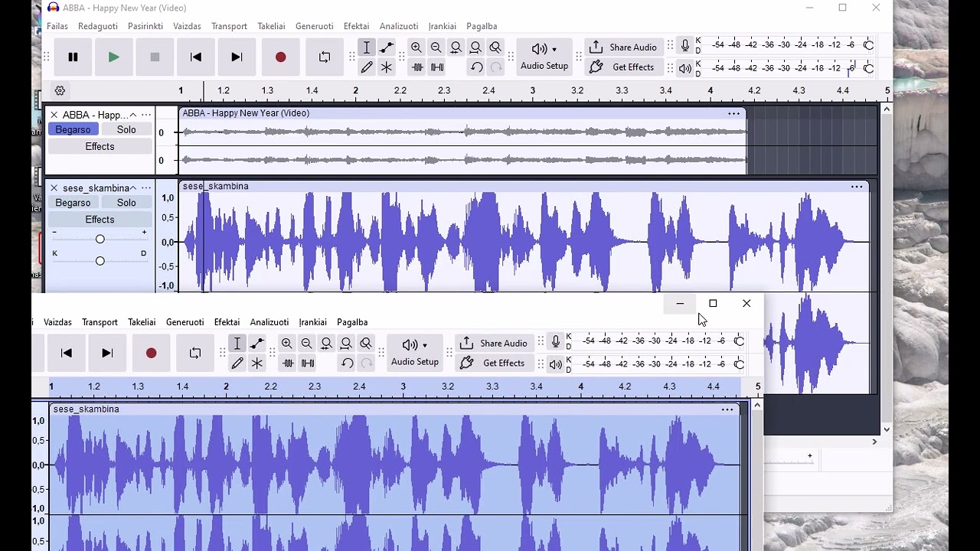The height and width of the screenshot is (551, 980).
Task: Collapse sese_skambina track in ABBA window
Action: [132, 188]
